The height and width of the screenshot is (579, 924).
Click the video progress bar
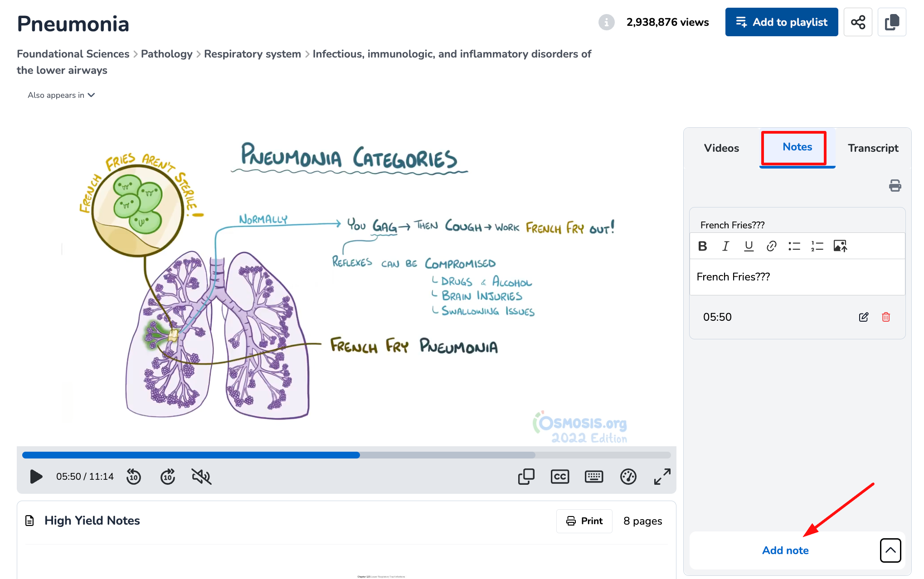tap(346, 455)
